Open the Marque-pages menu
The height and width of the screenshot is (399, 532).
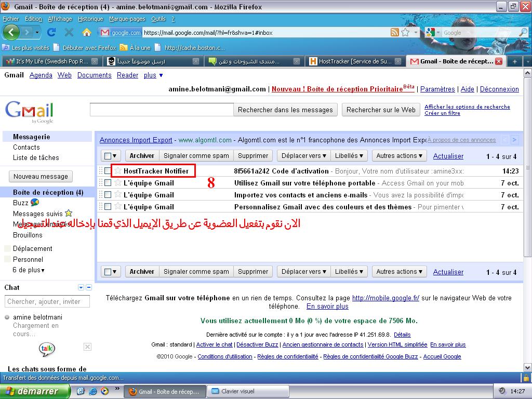pyautogui.click(x=127, y=19)
